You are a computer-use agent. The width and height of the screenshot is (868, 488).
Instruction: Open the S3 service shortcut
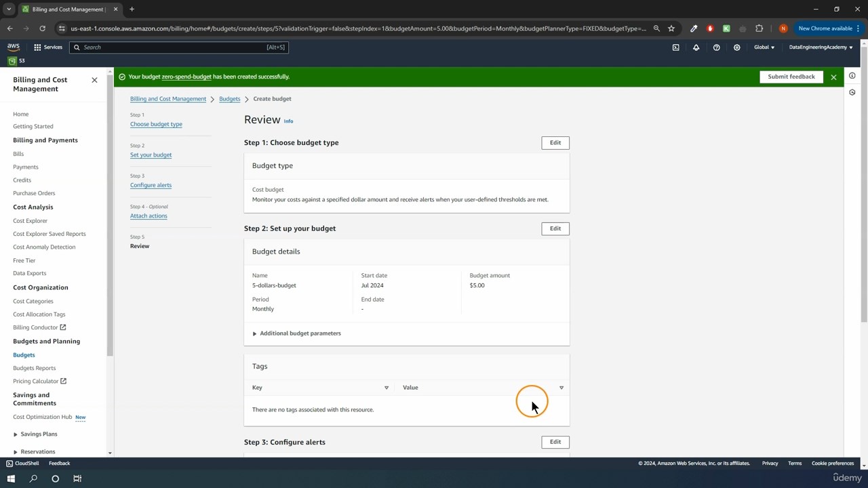(x=16, y=61)
